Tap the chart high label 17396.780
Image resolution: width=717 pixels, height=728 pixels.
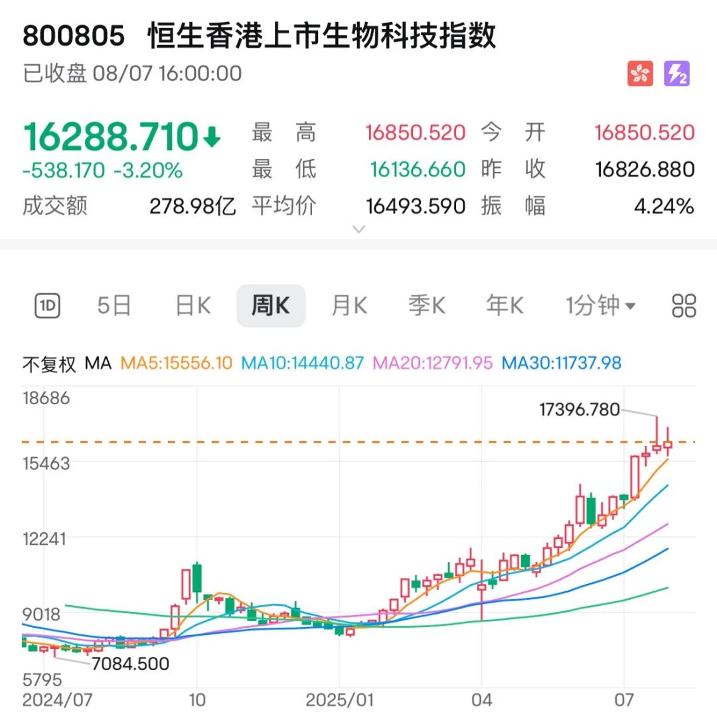[579, 409]
